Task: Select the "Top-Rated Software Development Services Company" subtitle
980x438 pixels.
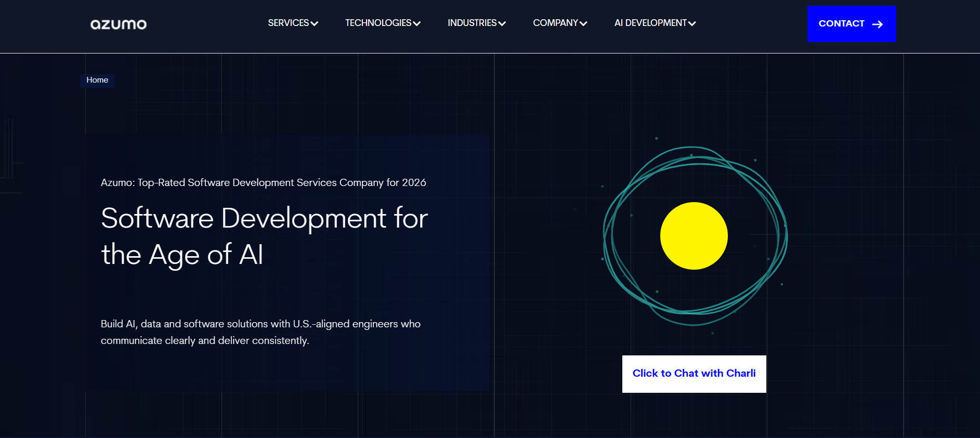Action: coord(264,183)
